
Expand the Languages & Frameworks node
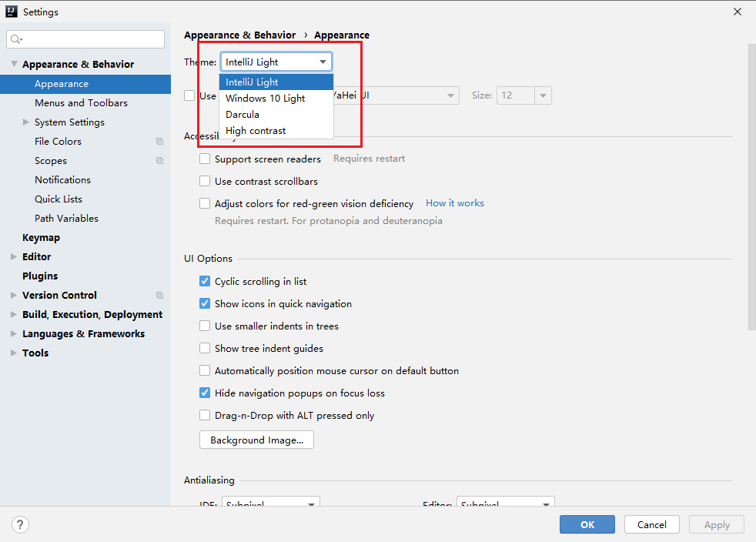[14, 333]
